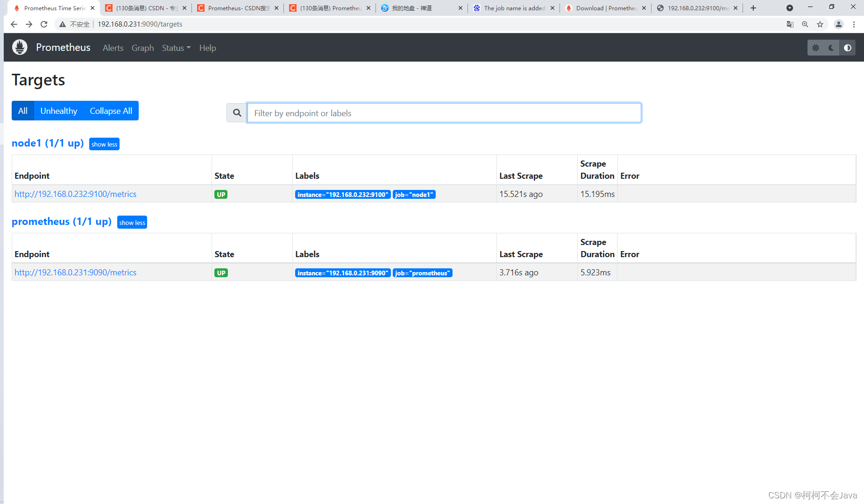Close the Prometheus Time Series tab
This screenshot has height=504, width=864.
(x=92, y=8)
